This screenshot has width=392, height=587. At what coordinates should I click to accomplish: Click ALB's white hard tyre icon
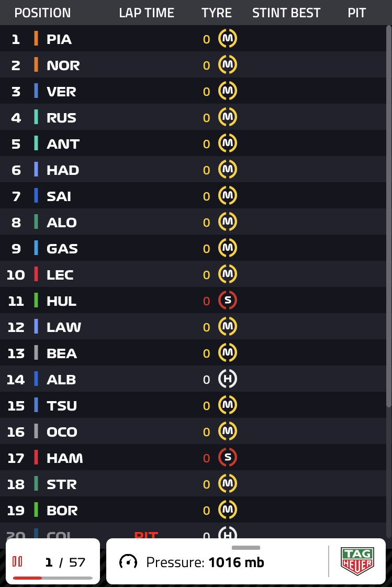click(x=227, y=379)
